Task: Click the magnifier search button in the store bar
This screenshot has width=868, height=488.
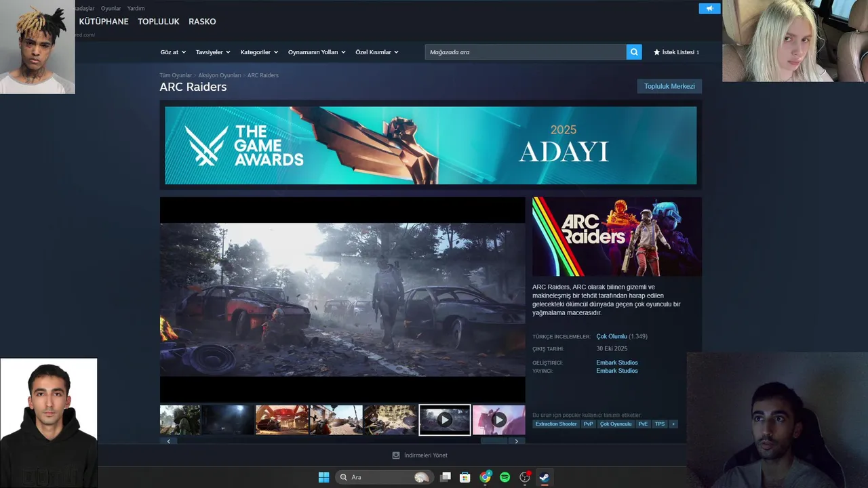Action: point(634,52)
